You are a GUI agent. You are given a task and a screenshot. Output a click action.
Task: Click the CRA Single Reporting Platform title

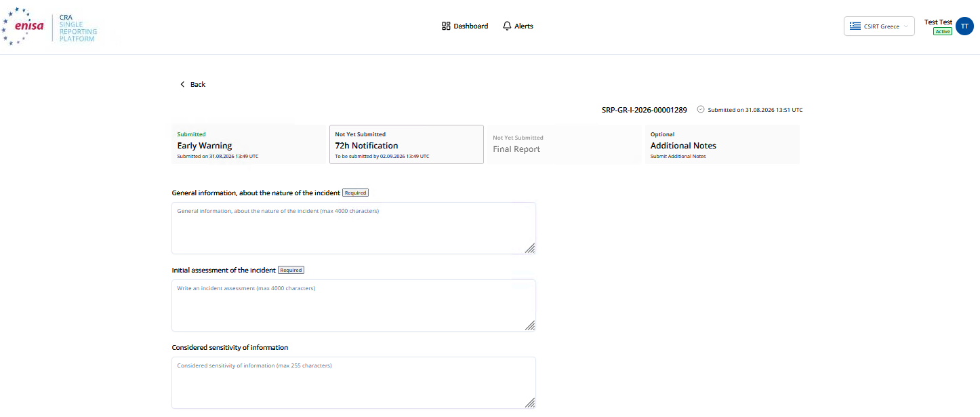pyautogui.click(x=78, y=28)
